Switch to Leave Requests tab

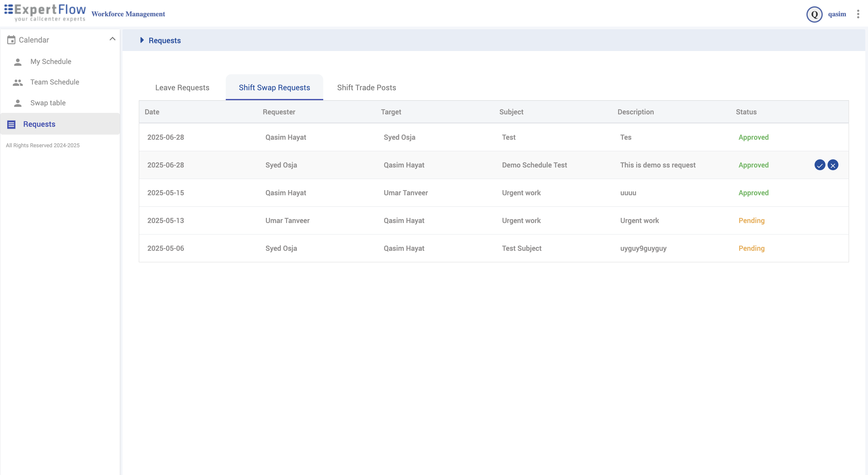click(182, 88)
